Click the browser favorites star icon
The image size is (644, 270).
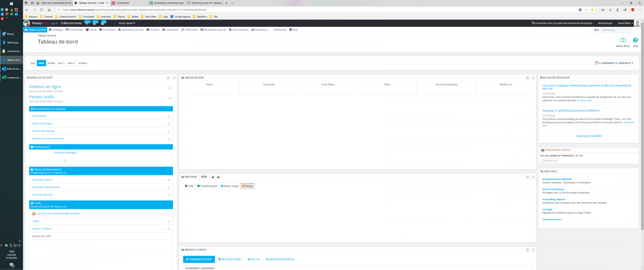pos(592,10)
